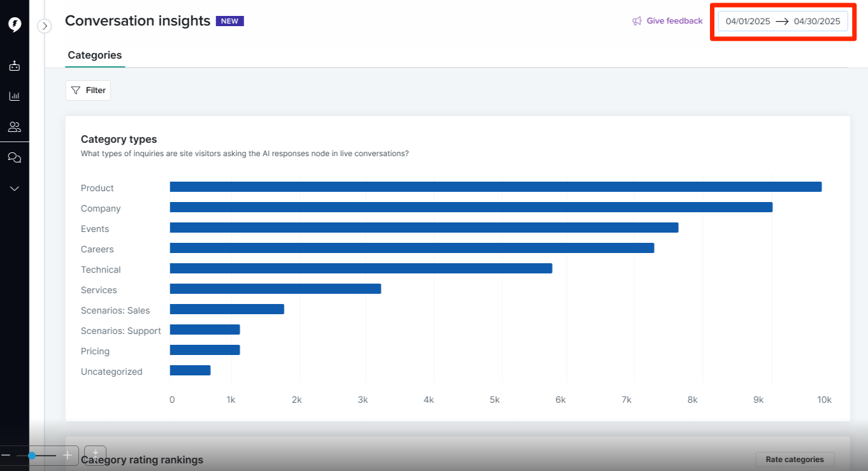This screenshot has height=471, width=868.
Task: Switch to the Categories tab
Action: 95,55
